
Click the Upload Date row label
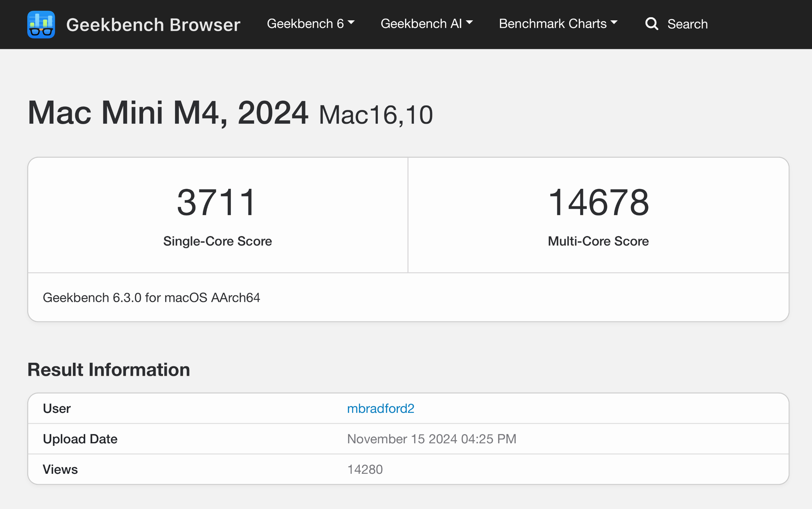pos(80,439)
